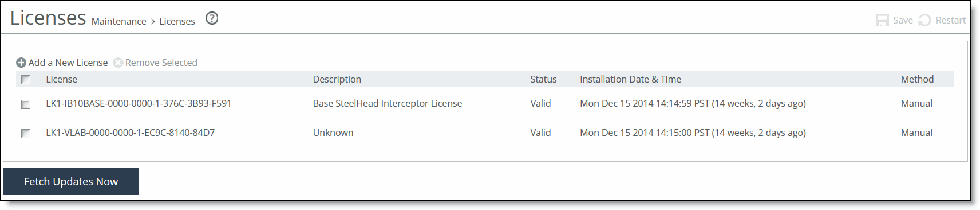Open the Maintenance breadcrumb menu

[x=119, y=21]
